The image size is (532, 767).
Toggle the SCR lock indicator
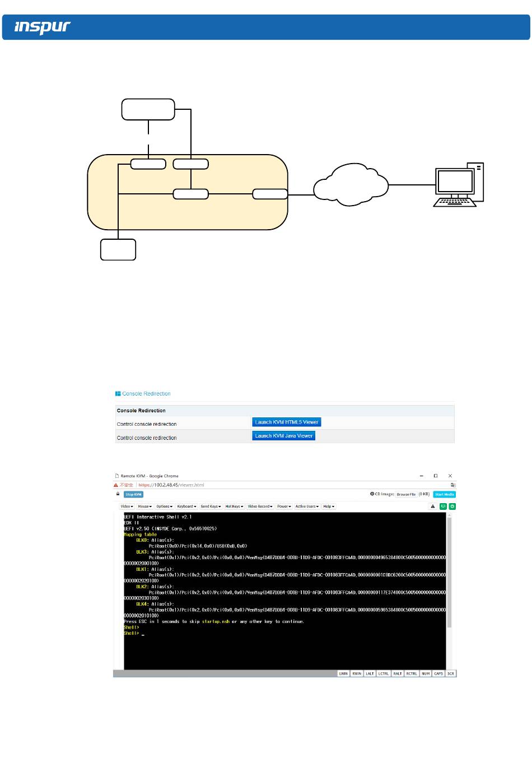[451, 674]
